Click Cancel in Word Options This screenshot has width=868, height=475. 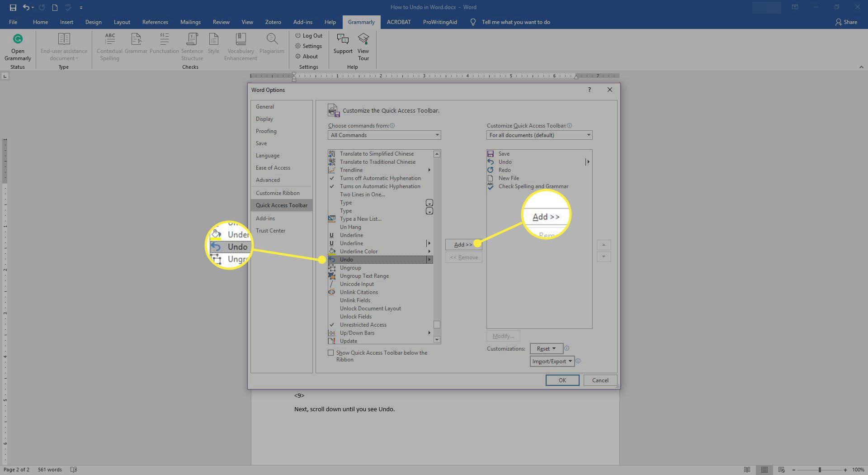click(x=600, y=380)
